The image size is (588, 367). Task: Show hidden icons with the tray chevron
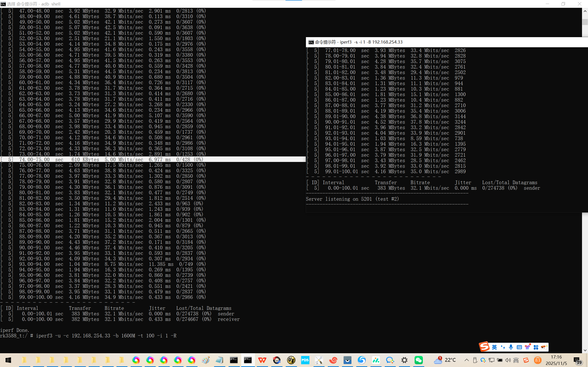[466, 360]
